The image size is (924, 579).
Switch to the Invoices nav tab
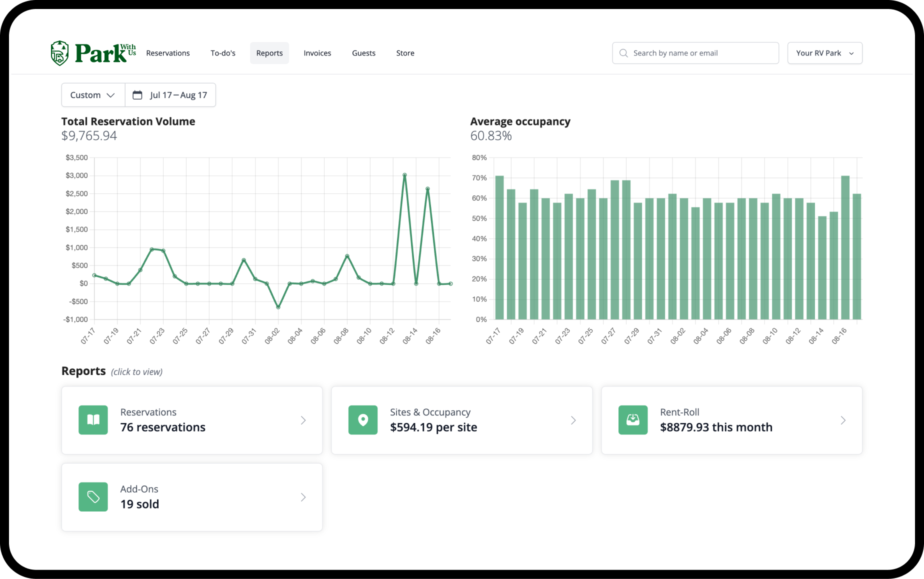click(x=317, y=53)
